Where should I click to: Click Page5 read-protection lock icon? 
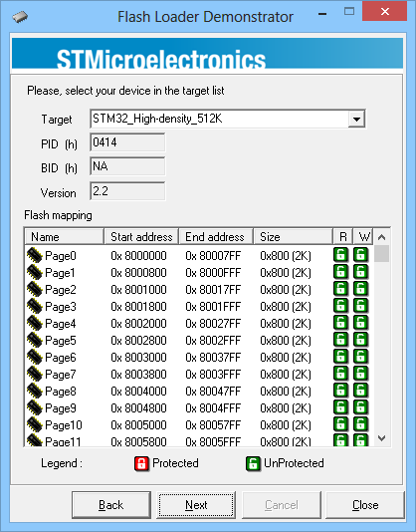click(x=340, y=340)
